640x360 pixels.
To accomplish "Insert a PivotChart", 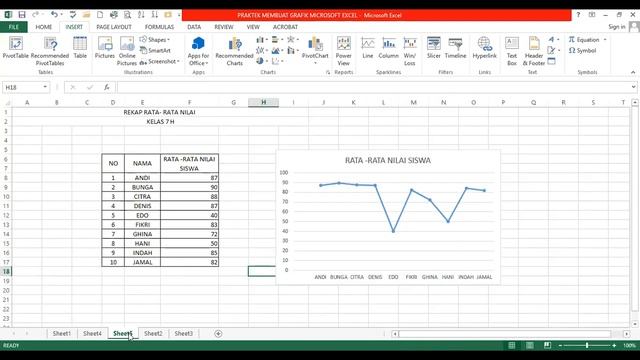I will tap(315, 51).
